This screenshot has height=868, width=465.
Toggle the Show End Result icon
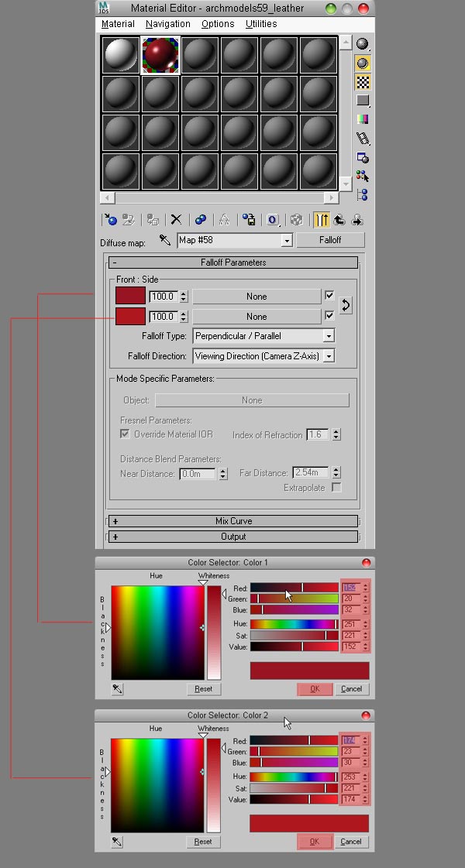[x=322, y=220]
